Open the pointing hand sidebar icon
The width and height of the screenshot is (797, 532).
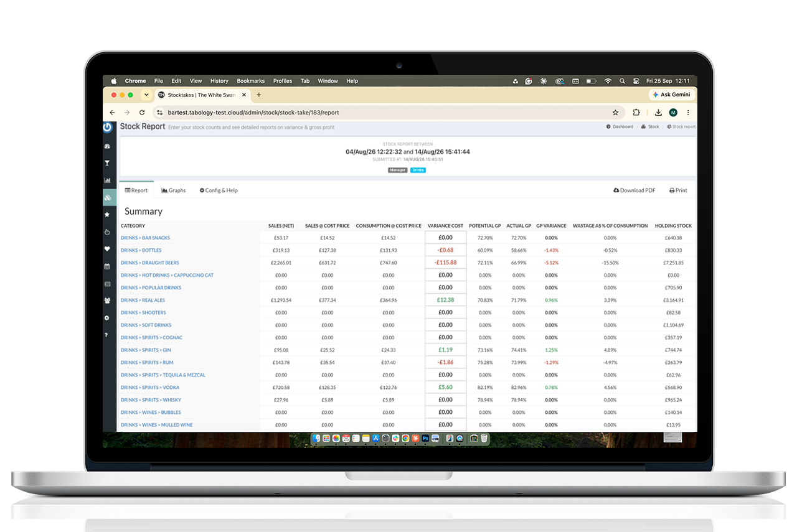(x=107, y=232)
